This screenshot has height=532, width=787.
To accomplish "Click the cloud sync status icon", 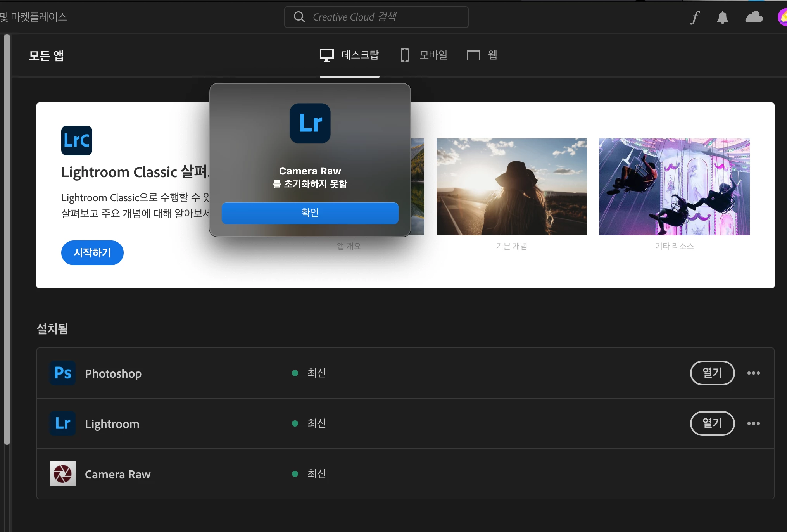I will pos(754,17).
